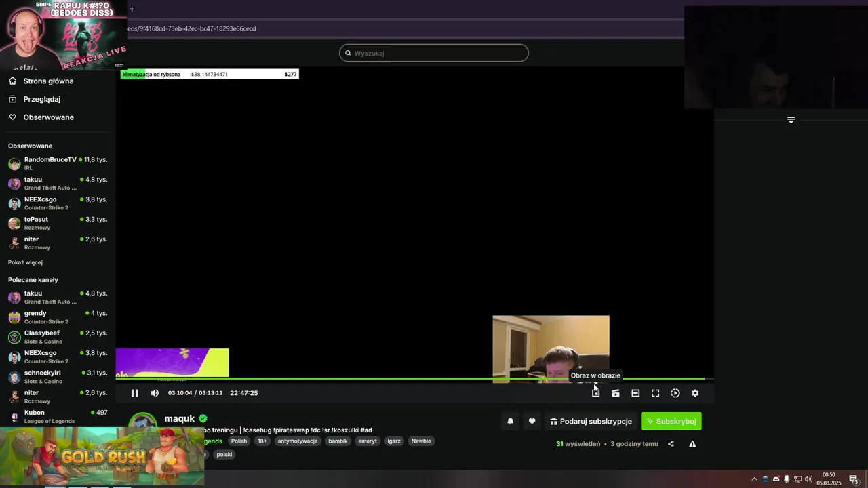Click Newbie tag
Screen dimensions: 868x488
tap(421, 441)
